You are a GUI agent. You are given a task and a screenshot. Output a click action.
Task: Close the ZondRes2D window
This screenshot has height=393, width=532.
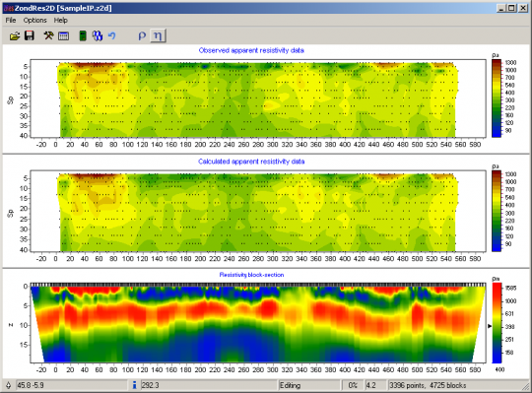523,8
